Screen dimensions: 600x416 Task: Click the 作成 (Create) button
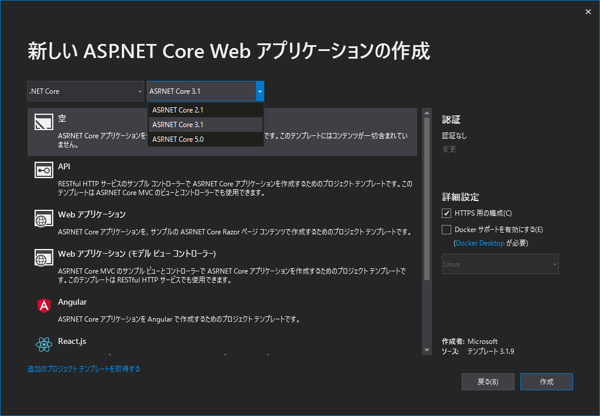546,382
